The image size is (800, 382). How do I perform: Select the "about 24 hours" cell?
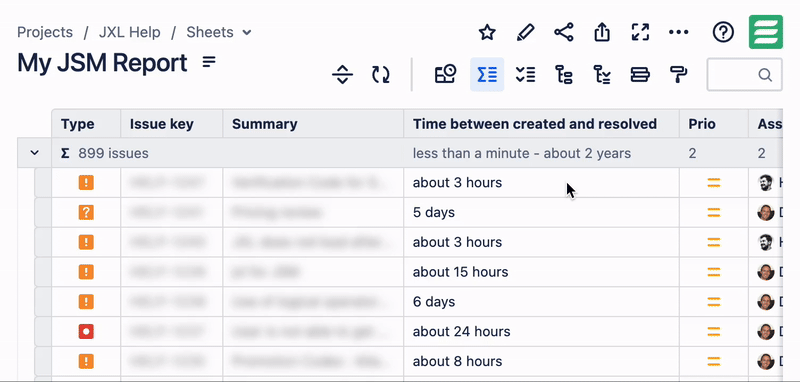(541, 332)
